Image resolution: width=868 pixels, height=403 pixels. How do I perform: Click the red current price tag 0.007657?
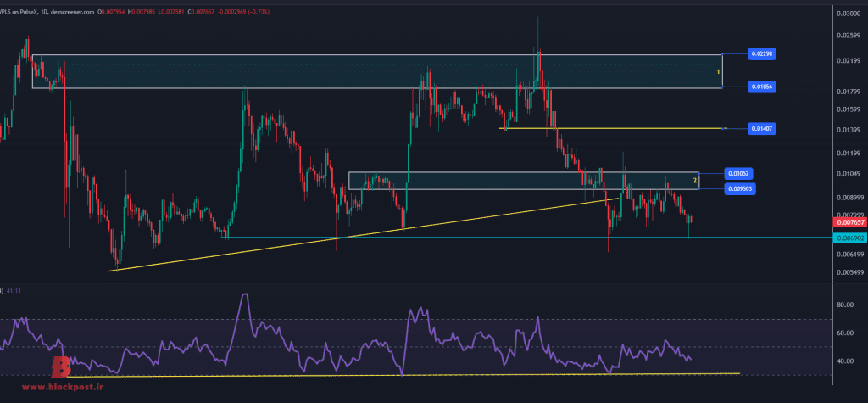click(849, 221)
